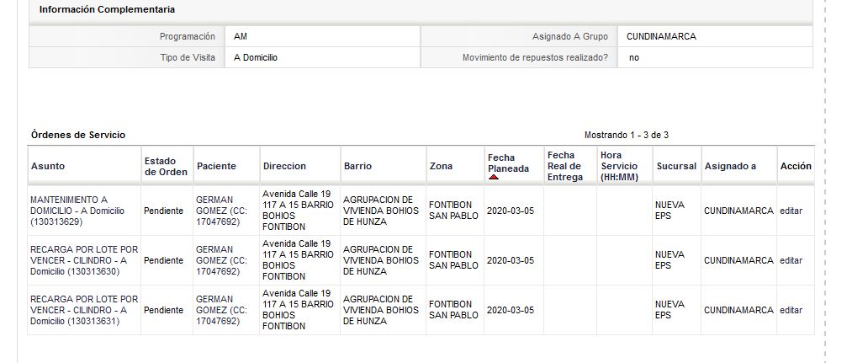Sort orders by Paciente header
The width and height of the screenshot is (868, 363).
point(216,166)
